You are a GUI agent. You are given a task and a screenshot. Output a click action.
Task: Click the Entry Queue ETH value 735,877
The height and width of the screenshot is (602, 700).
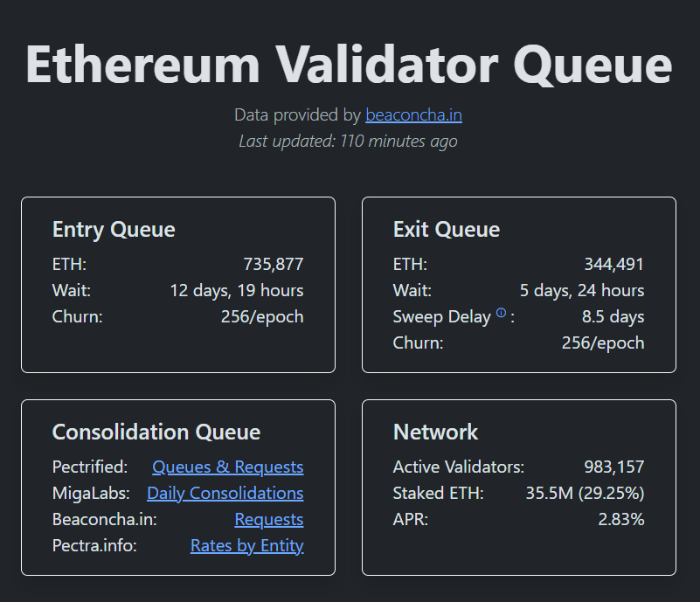click(x=273, y=264)
